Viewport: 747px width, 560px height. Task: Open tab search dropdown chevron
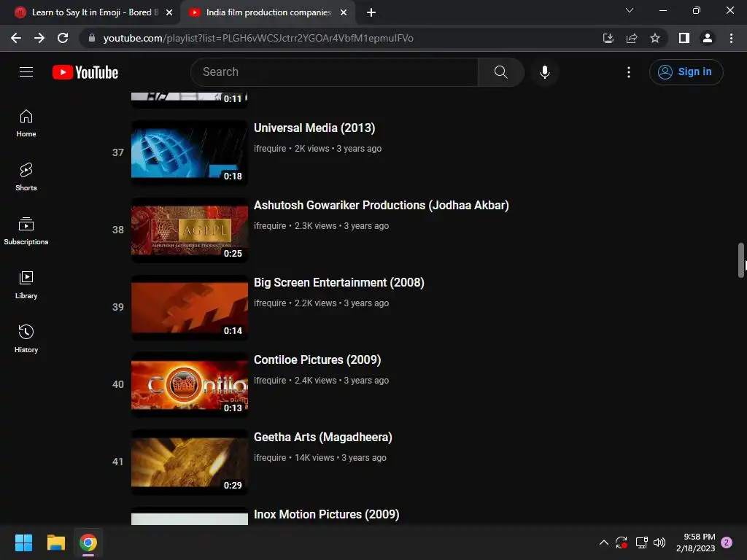[x=630, y=10]
